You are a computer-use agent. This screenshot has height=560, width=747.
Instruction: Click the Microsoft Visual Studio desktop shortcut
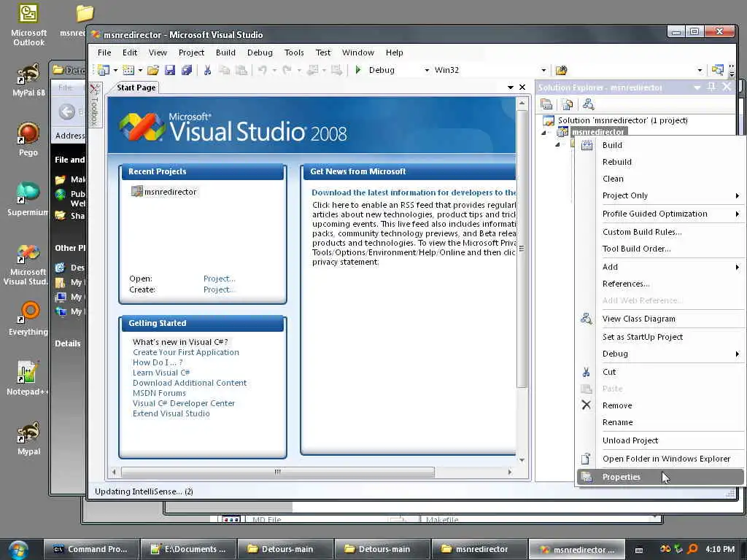point(27,265)
